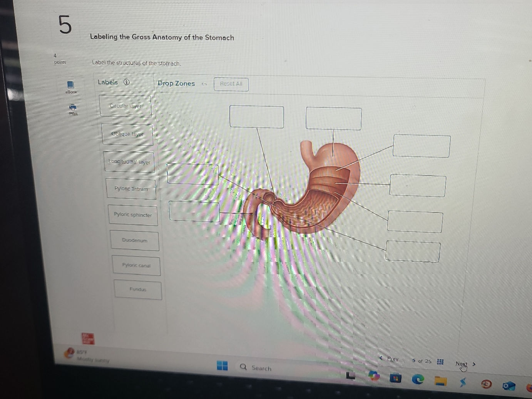The height and width of the screenshot is (399, 532).
Task: Go to the Next question
Action: tap(461, 363)
